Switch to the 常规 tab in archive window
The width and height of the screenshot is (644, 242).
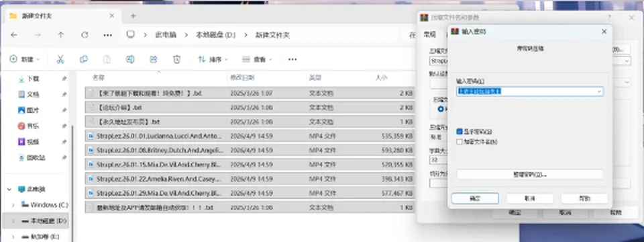coord(429,34)
